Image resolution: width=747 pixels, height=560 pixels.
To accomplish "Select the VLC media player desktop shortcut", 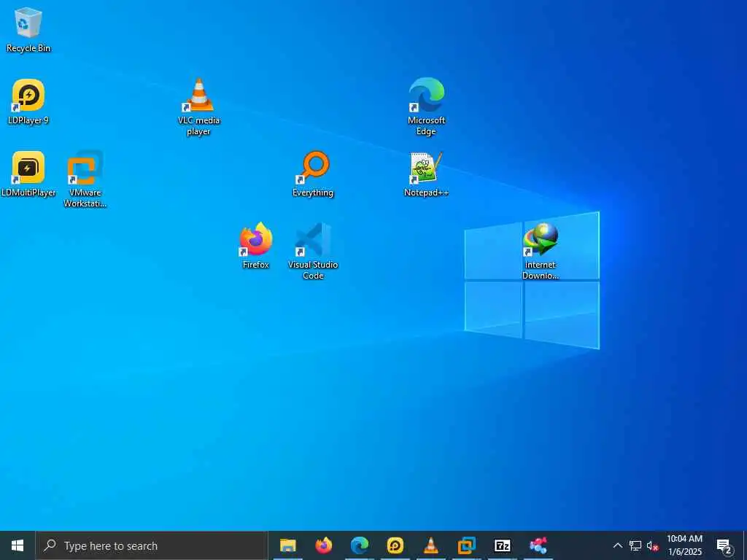I will 198,107.
